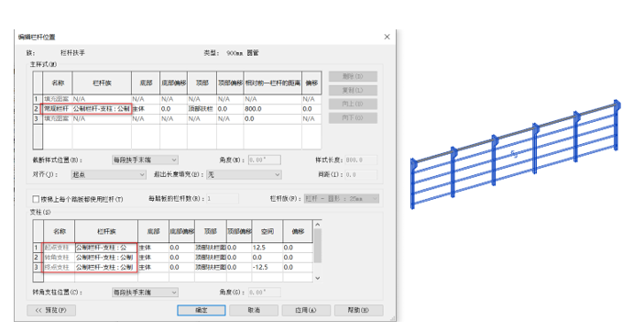The image size is (644, 332).
Task: Click 顶部偏移 value in 常规栏杆 row
Action: point(230,109)
